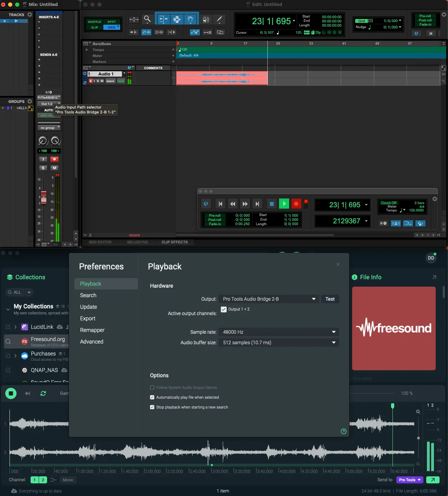Select the Zoomer tool in Pro Tools
Image resolution: width=448 pixels, height=496 pixels.
(x=147, y=19)
